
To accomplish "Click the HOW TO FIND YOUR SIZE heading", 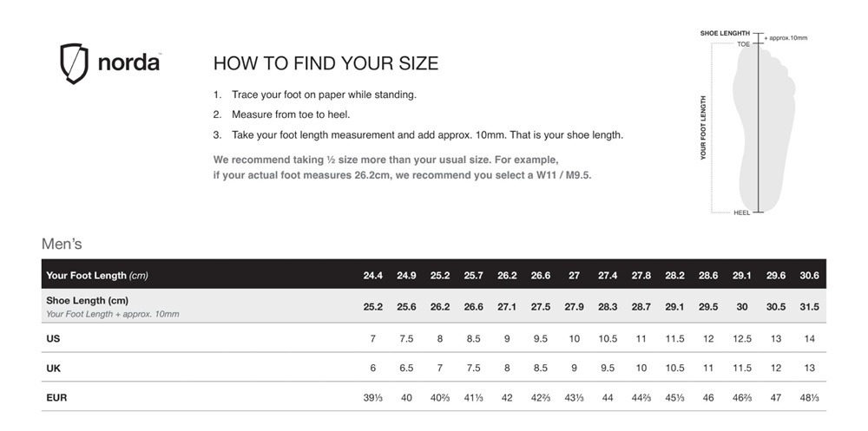I will pos(325,63).
